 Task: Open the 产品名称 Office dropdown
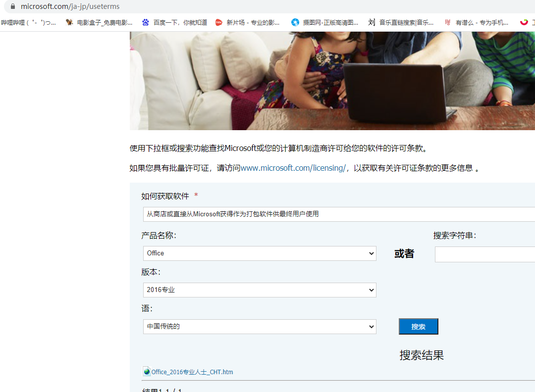260,253
